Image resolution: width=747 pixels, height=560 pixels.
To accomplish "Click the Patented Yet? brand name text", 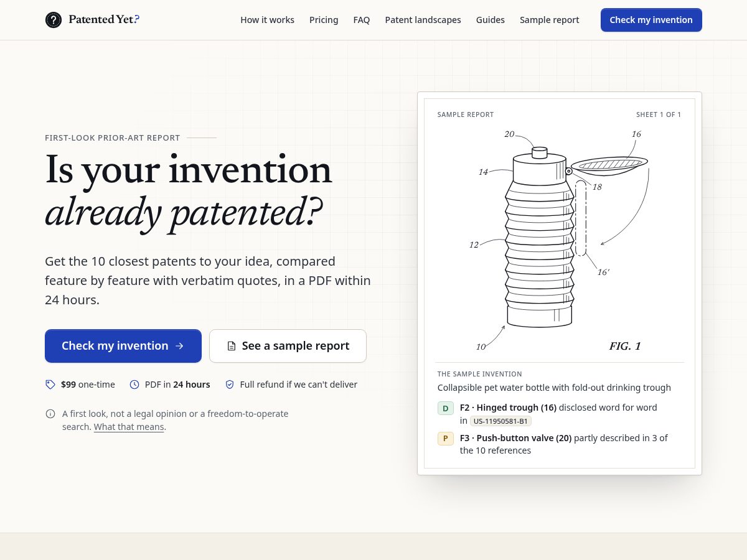I will tap(104, 20).
